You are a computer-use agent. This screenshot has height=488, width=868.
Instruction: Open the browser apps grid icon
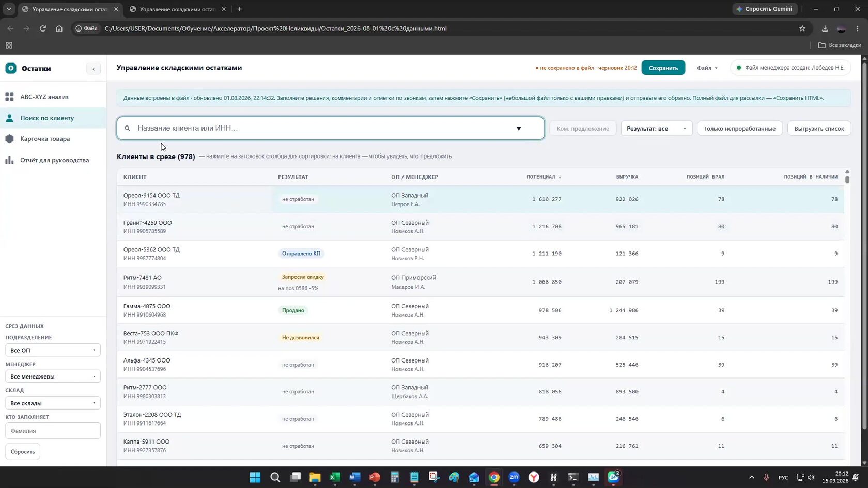click(9, 45)
